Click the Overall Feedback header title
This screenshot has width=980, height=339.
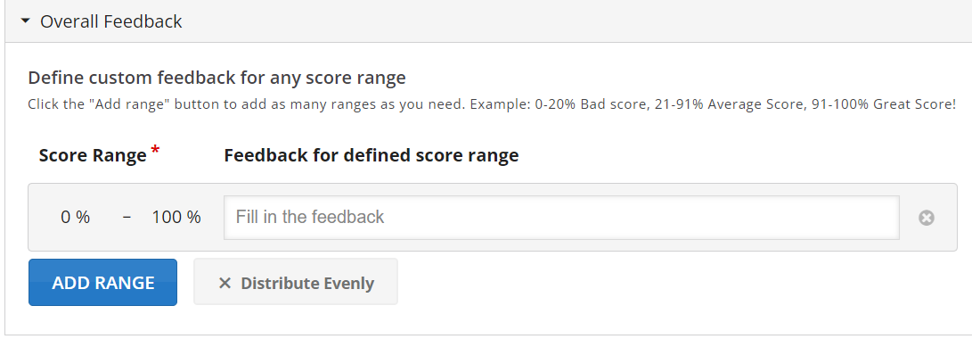coord(110,21)
